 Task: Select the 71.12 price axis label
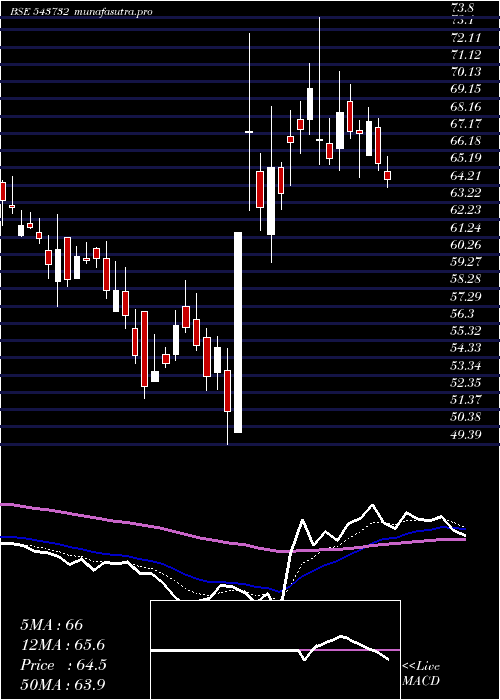[x=466, y=55]
